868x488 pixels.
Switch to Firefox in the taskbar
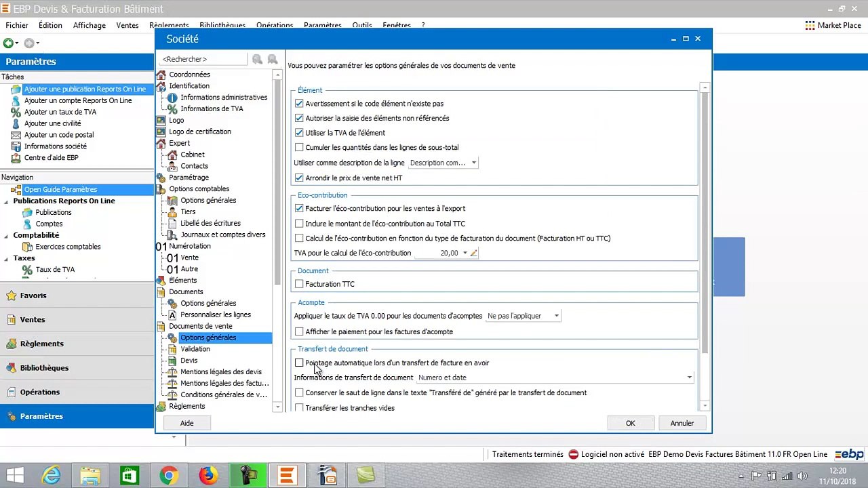pyautogui.click(x=208, y=475)
